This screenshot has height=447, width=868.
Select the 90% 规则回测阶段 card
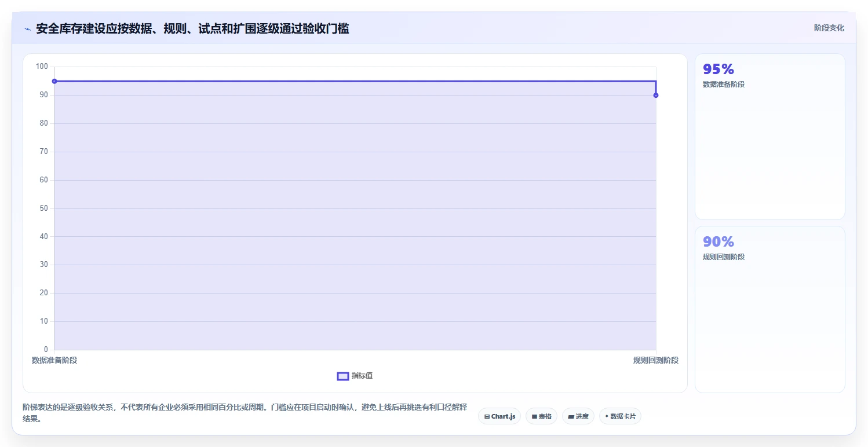point(769,309)
